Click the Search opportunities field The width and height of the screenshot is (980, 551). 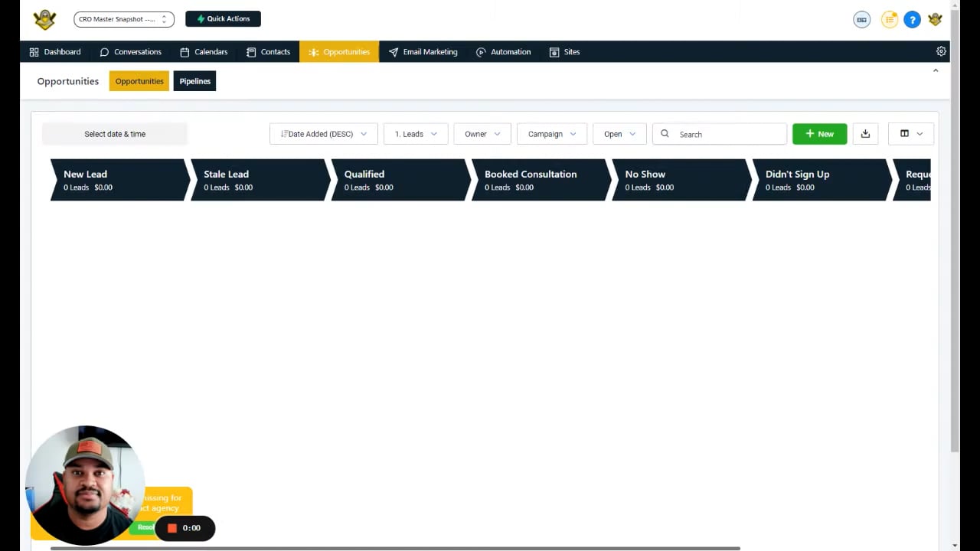[x=720, y=134]
